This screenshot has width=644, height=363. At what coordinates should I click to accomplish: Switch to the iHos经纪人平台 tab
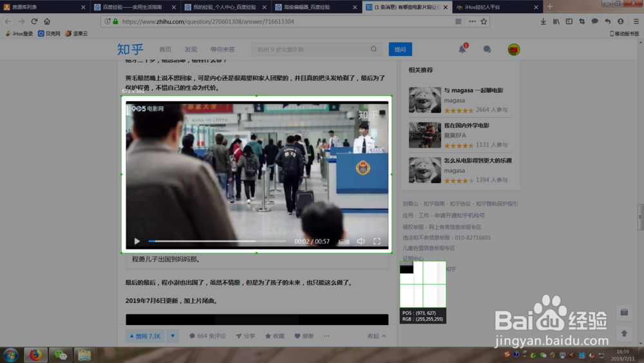(497, 7)
